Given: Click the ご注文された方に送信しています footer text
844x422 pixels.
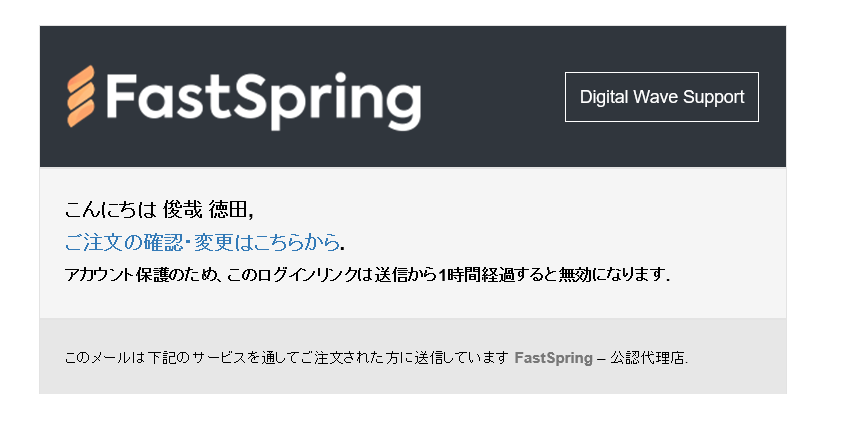Looking at the screenshot, I should point(398,357).
